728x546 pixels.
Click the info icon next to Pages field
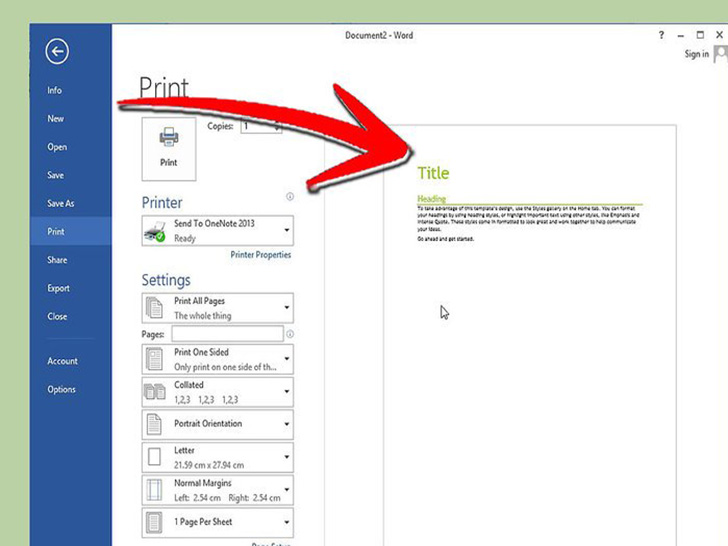290,334
